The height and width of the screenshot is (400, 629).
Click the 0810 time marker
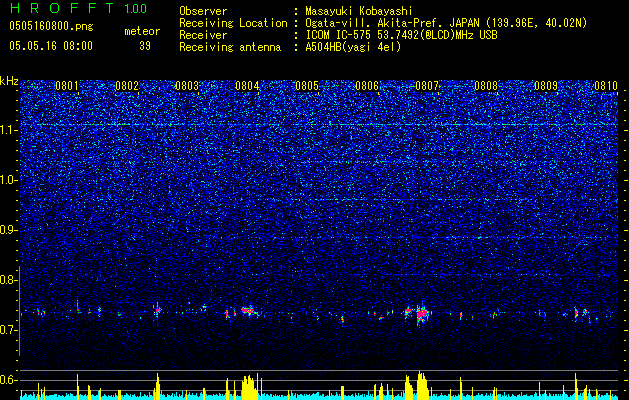606,86
